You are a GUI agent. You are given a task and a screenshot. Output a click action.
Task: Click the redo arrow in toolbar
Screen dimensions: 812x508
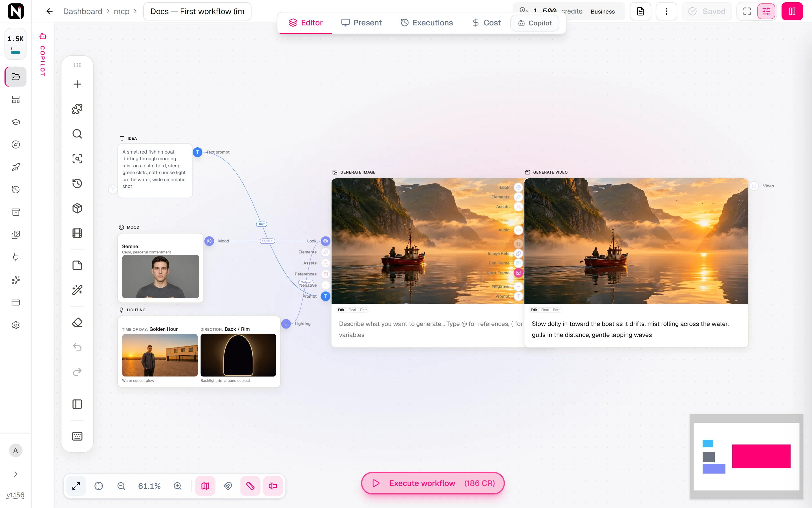pos(77,372)
